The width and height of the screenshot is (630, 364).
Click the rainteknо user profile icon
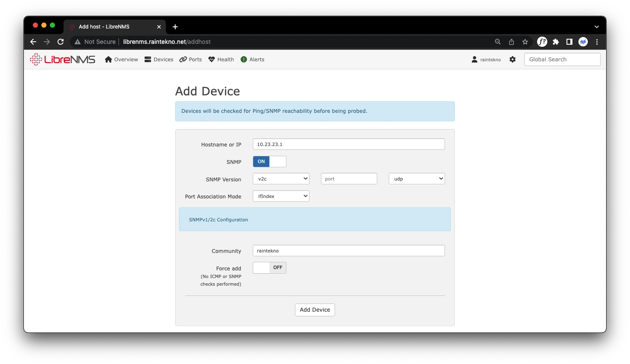click(x=474, y=60)
